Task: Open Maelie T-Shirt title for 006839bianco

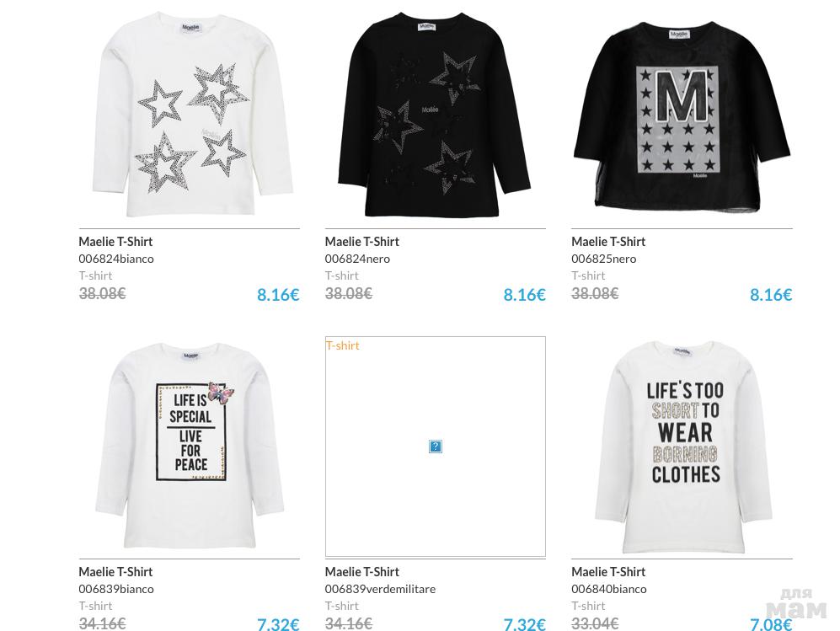Action: tap(115, 571)
